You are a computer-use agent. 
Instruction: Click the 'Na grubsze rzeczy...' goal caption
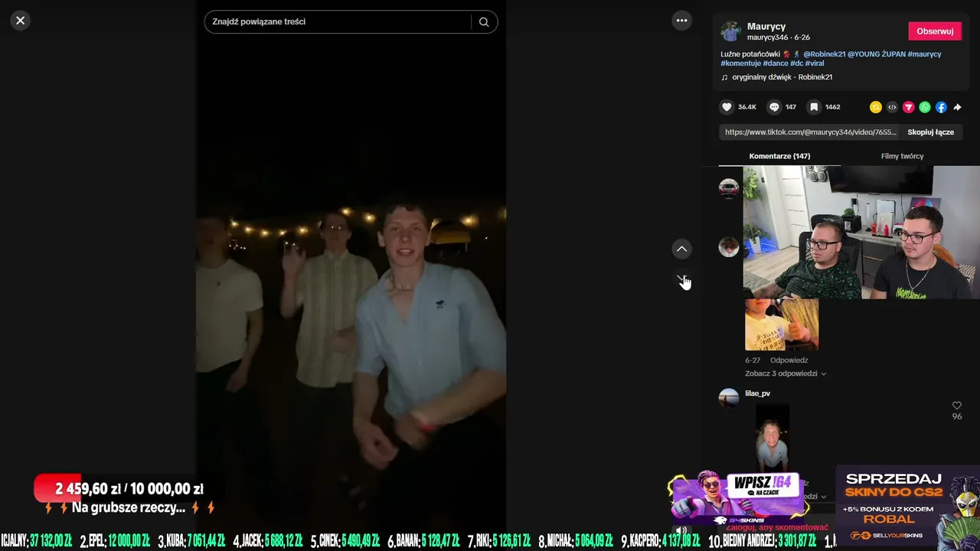point(129,508)
